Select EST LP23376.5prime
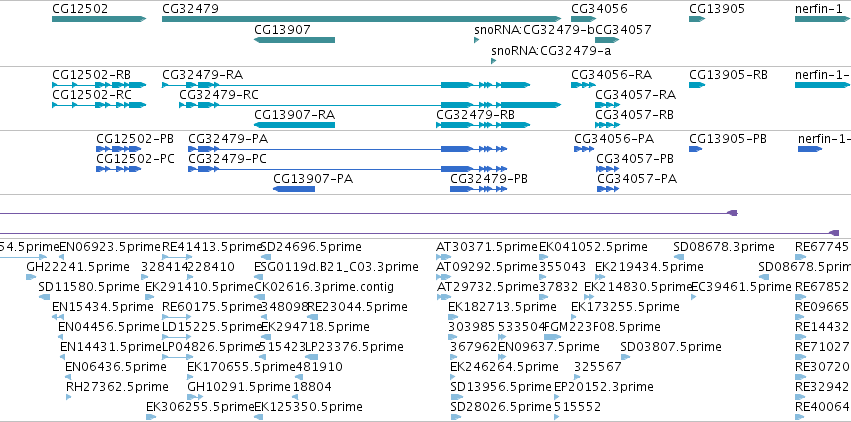Screen dimensions: 851x422 (354, 346)
